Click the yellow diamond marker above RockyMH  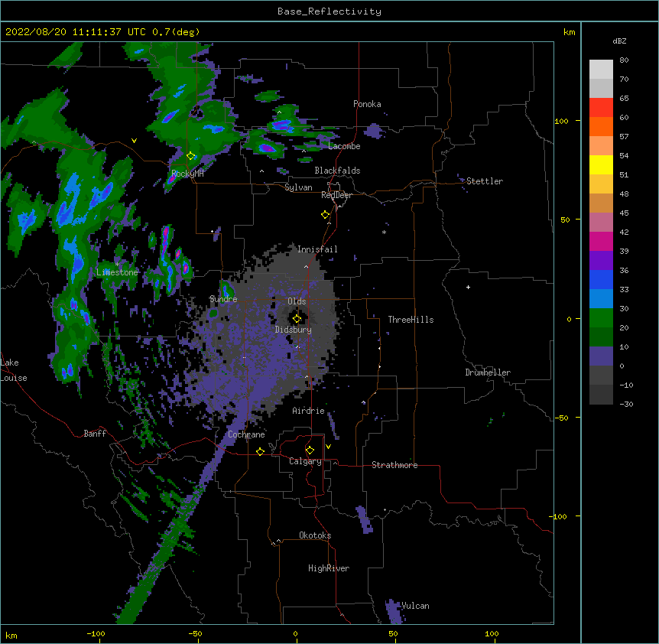(x=191, y=156)
